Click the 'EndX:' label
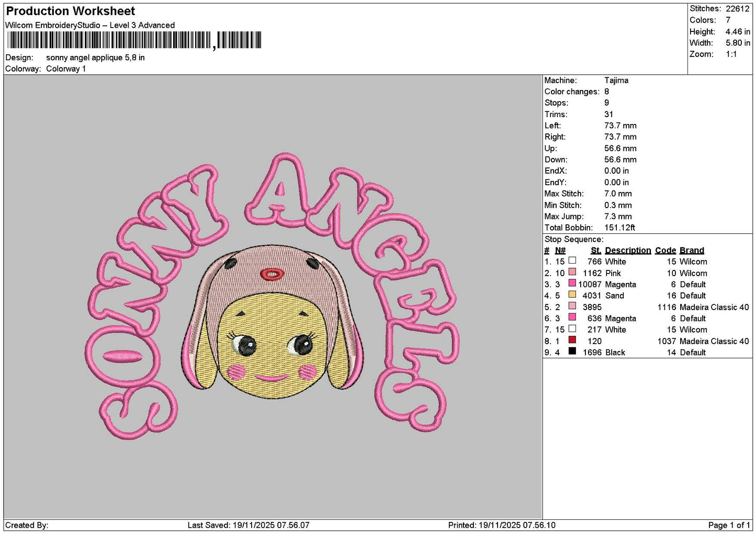756x534 pixels. (x=556, y=171)
